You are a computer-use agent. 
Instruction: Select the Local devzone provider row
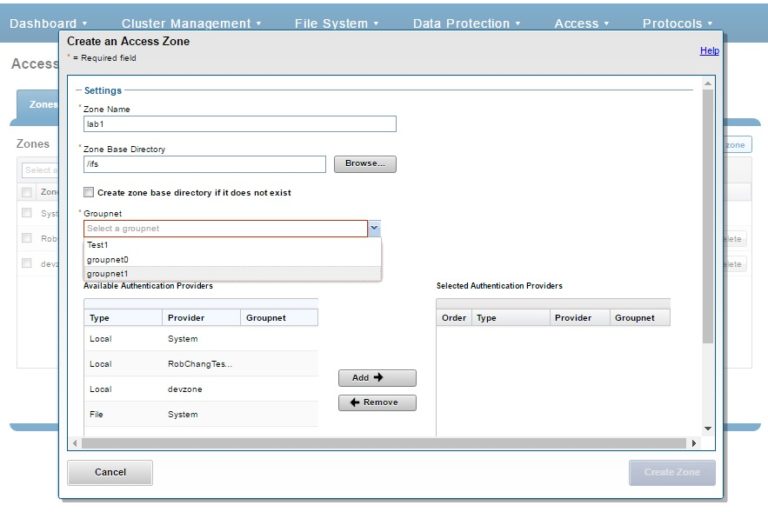pos(200,389)
